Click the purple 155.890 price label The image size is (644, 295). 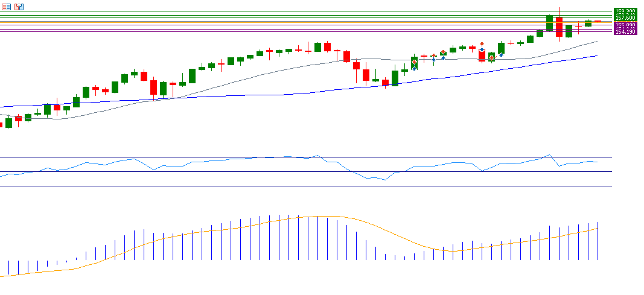[x=625, y=25]
